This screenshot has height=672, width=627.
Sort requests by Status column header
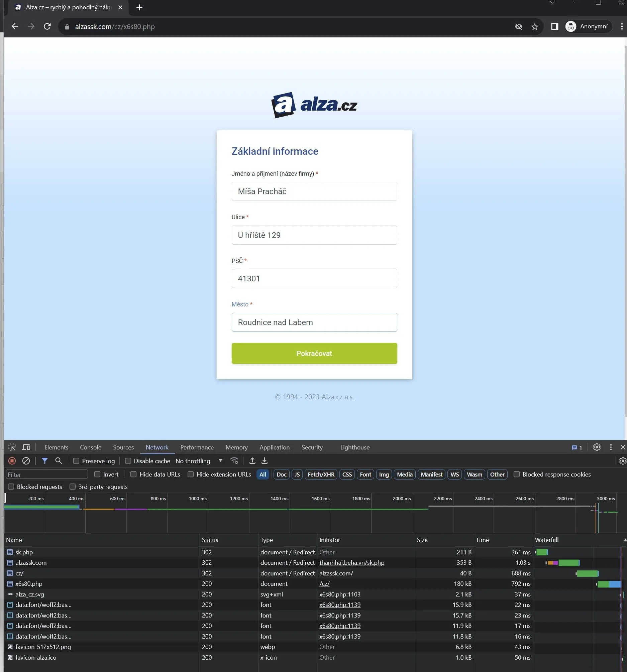tap(229, 540)
